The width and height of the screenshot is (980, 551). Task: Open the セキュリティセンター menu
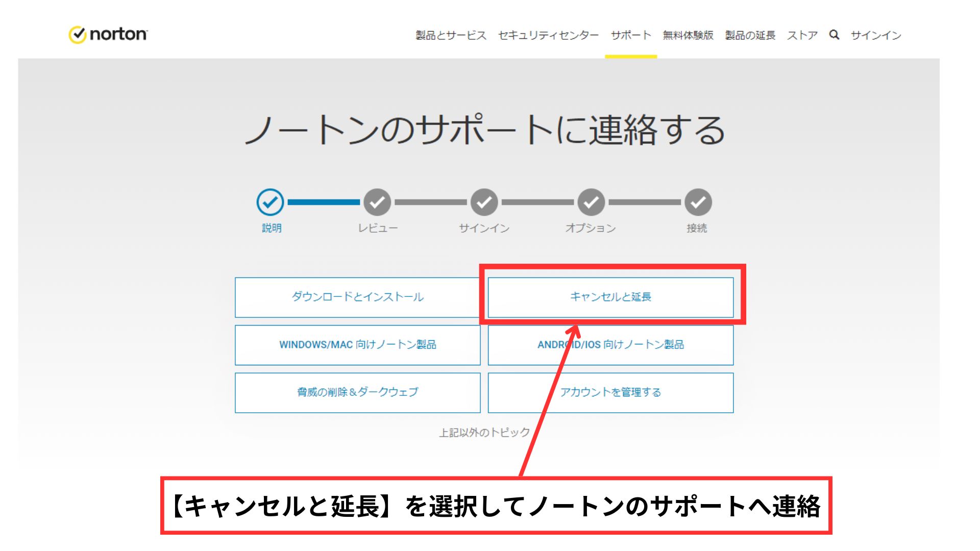pos(548,35)
